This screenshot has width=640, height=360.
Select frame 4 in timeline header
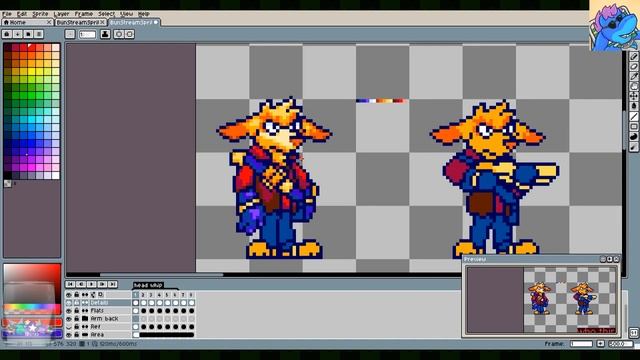pyautogui.click(x=159, y=295)
